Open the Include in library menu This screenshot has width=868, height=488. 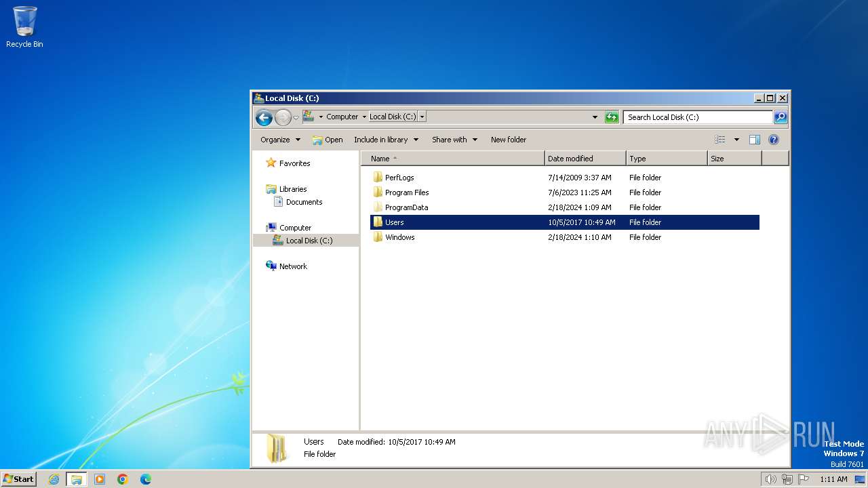[x=386, y=140]
